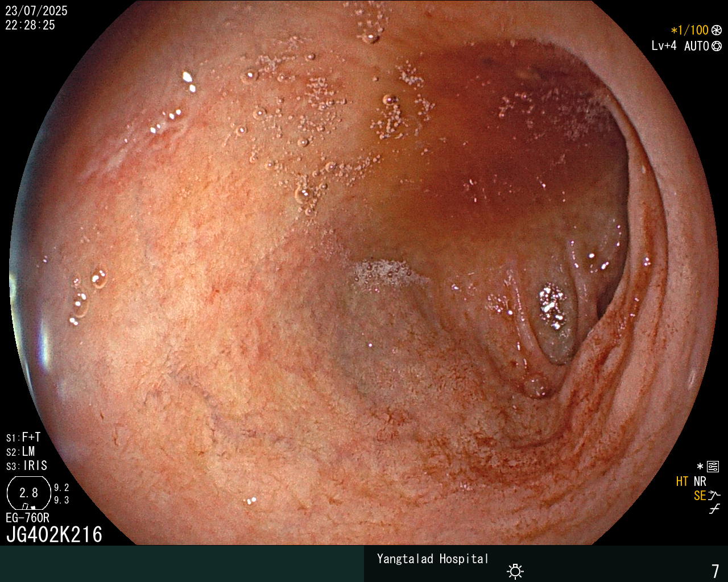Click the S3: IRIS switch assignment

tap(27, 466)
